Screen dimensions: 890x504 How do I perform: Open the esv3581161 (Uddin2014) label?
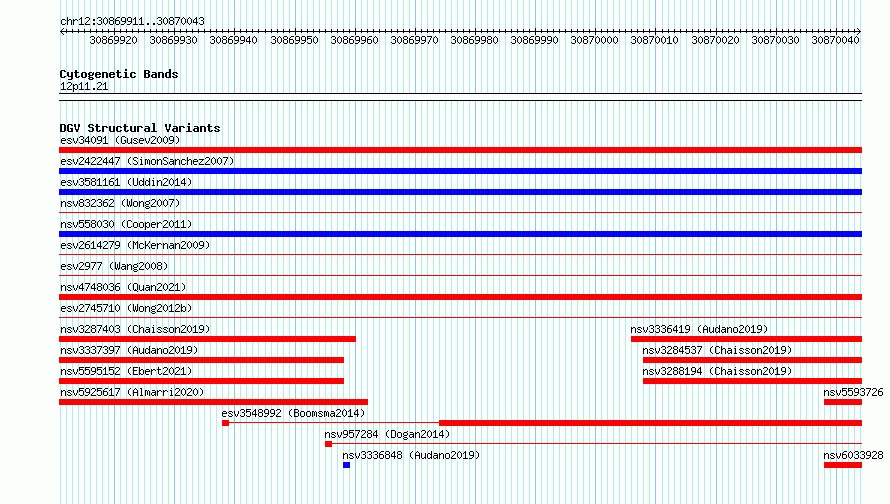[126, 182]
